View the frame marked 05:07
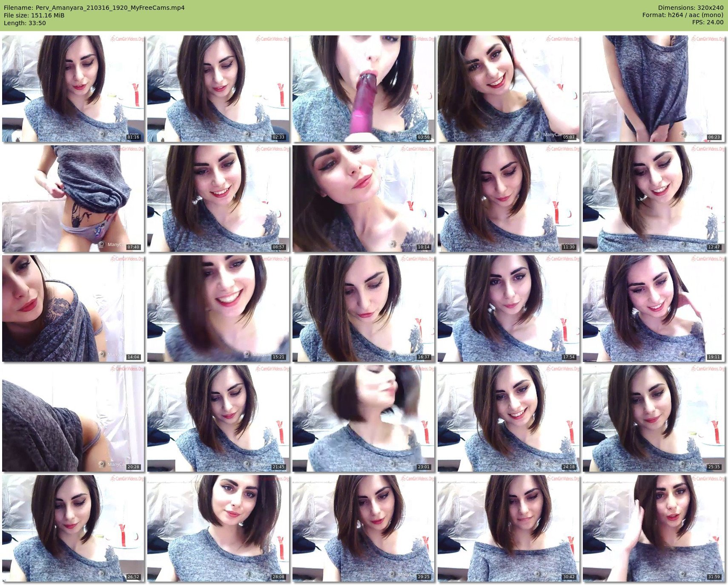The image size is (728, 585). [508, 89]
